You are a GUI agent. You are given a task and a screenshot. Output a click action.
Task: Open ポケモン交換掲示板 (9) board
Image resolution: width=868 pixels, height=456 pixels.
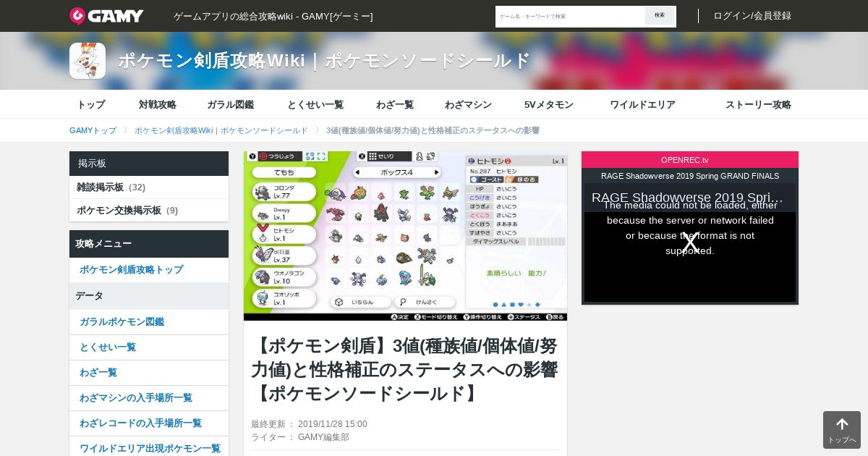click(149, 211)
